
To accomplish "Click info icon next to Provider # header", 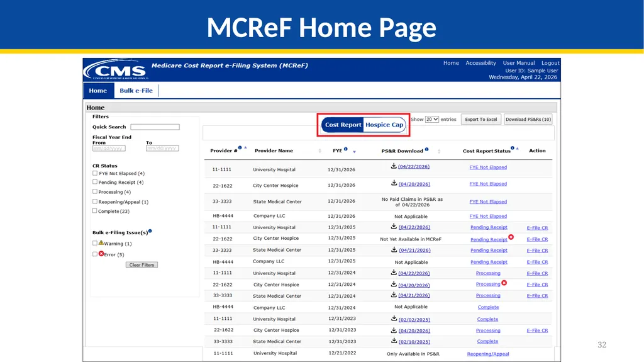I will click(240, 148).
